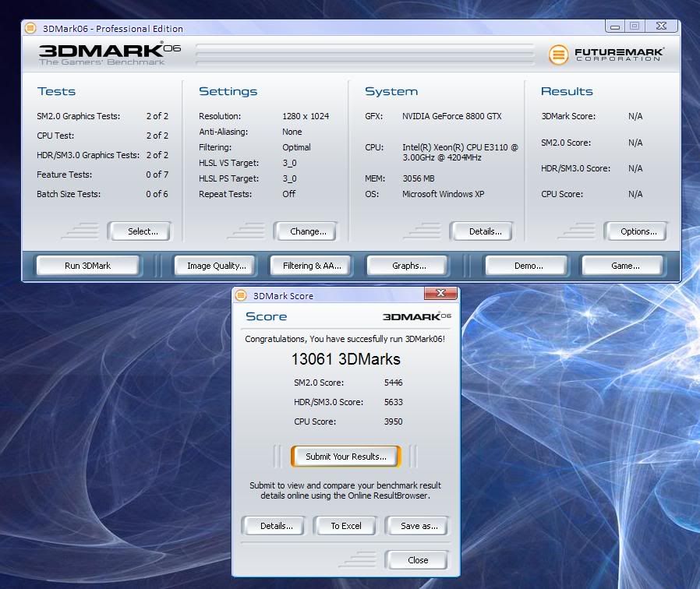
Task: Click the HLSL VS Target value '3_0'
Action: tap(289, 163)
